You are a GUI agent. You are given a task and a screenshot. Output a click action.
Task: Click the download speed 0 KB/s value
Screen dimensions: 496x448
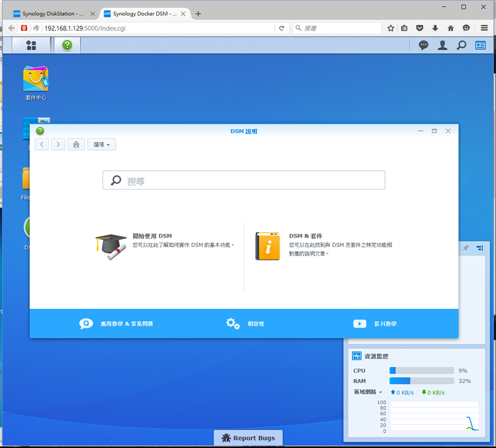click(x=436, y=393)
